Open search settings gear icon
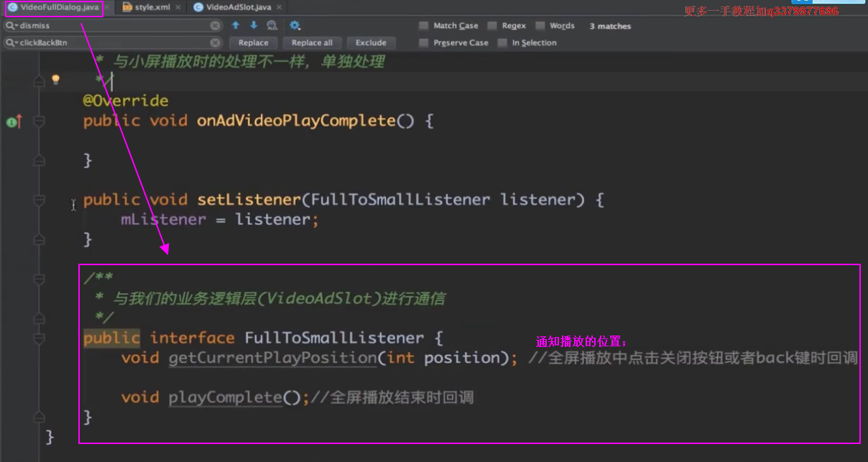 point(295,25)
